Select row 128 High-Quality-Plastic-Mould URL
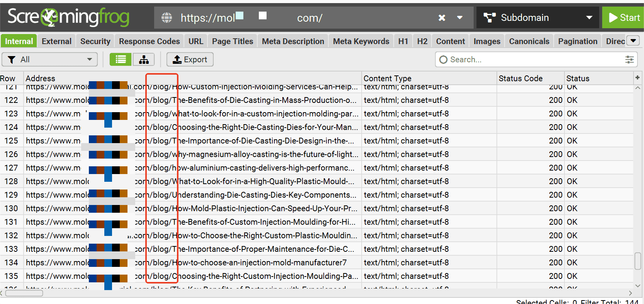Image resolution: width=644 pixels, height=304 pixels. point(192,181)
